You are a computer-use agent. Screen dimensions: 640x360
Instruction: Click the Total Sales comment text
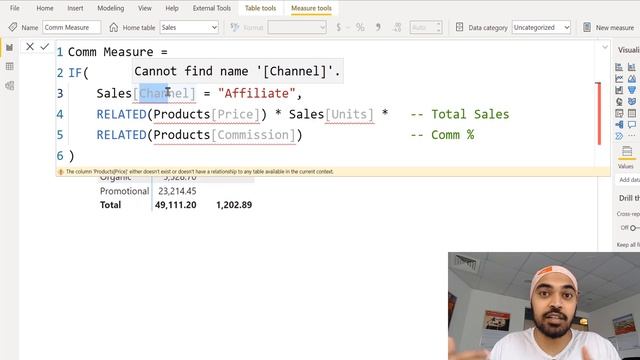coord(460,114)
